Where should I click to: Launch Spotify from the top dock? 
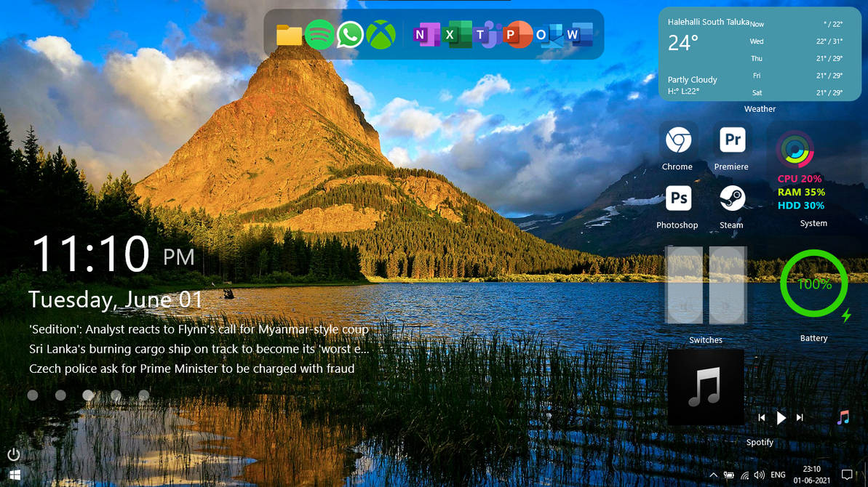319,35
